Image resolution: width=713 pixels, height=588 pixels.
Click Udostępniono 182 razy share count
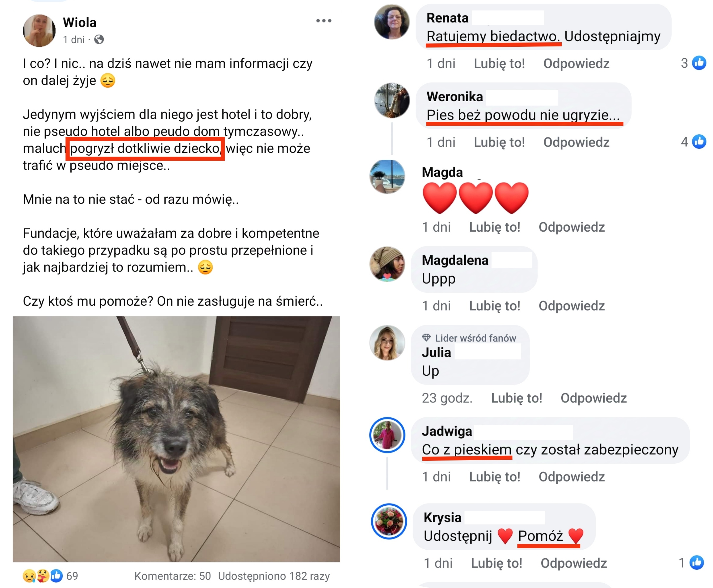pyautogui.click(x=274, y=576)
